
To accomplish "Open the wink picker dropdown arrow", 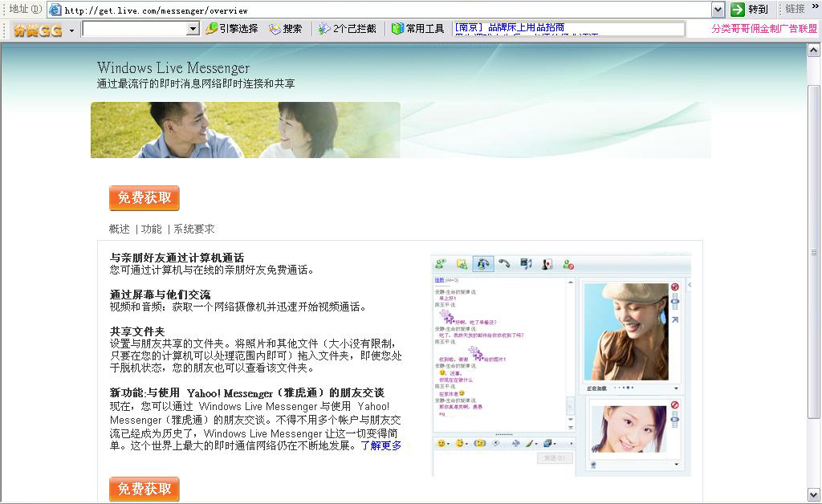I will (x=466, y=445).
